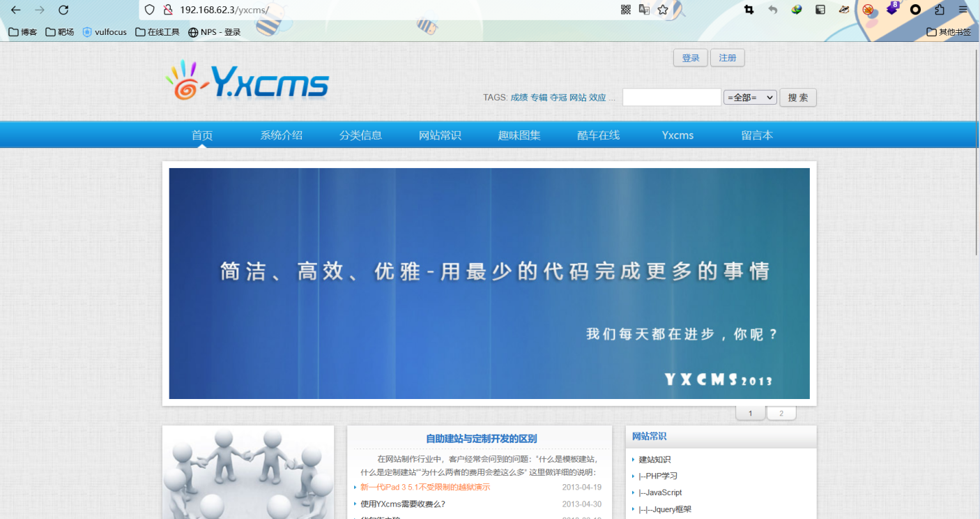Image resolution: width=980 pixels, height=519 pixels.
Task: Open the Yxcms navigation item
Action: [x=677, y=135]
